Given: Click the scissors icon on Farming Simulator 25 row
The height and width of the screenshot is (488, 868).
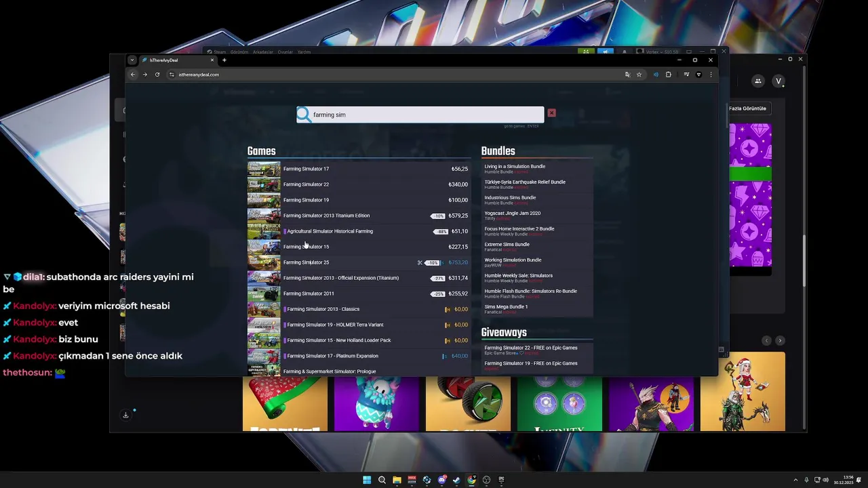Looking at the screenshot, I should click(x=420, y=262).
